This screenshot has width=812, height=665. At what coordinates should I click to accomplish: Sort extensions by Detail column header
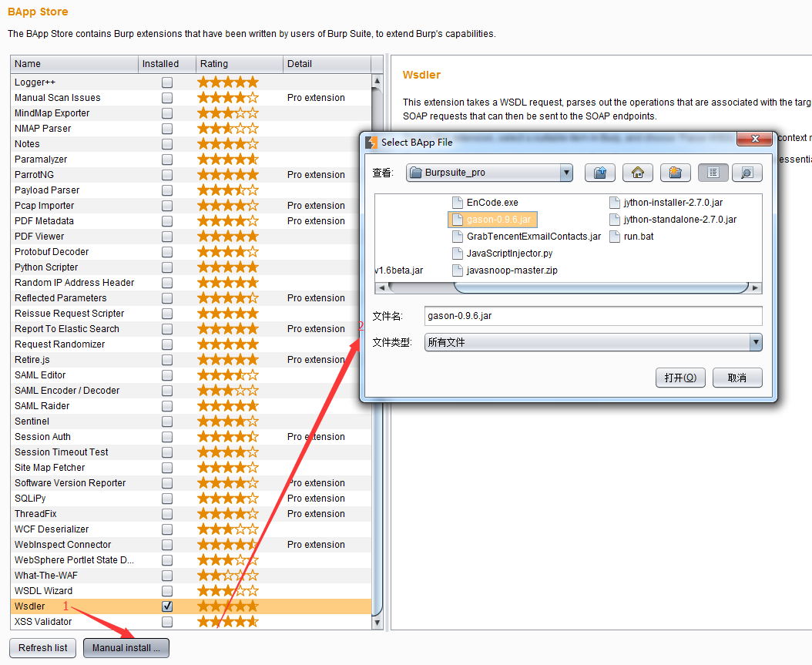327,64
